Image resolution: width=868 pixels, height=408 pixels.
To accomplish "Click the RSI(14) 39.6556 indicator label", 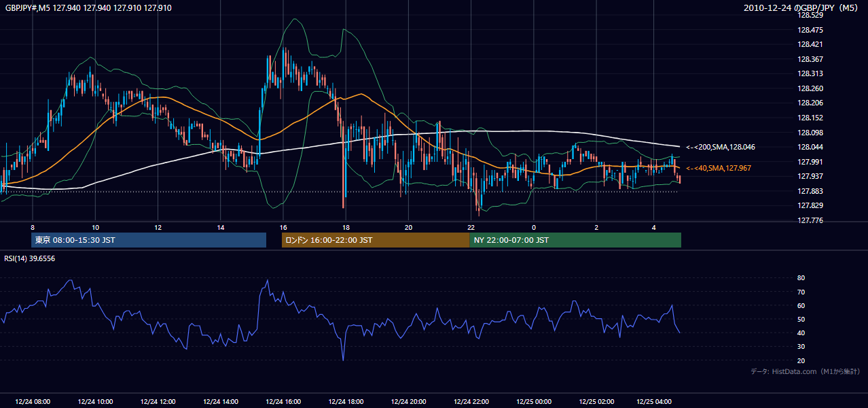I will click(30, 258).
